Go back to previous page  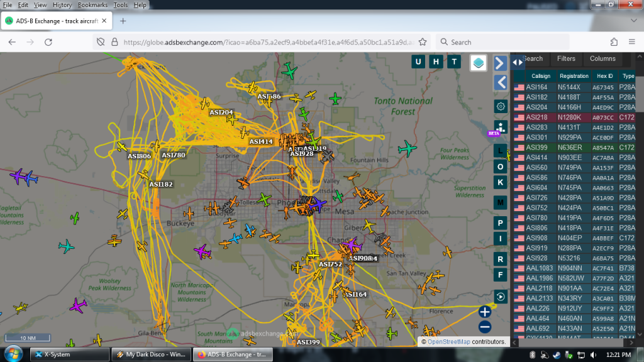point(12,42)
